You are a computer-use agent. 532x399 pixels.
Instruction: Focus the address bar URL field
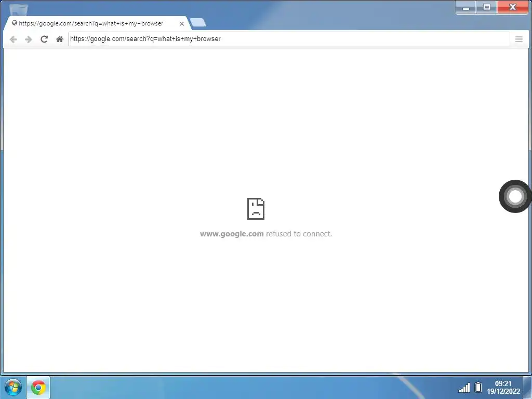[x=289, y=39]
